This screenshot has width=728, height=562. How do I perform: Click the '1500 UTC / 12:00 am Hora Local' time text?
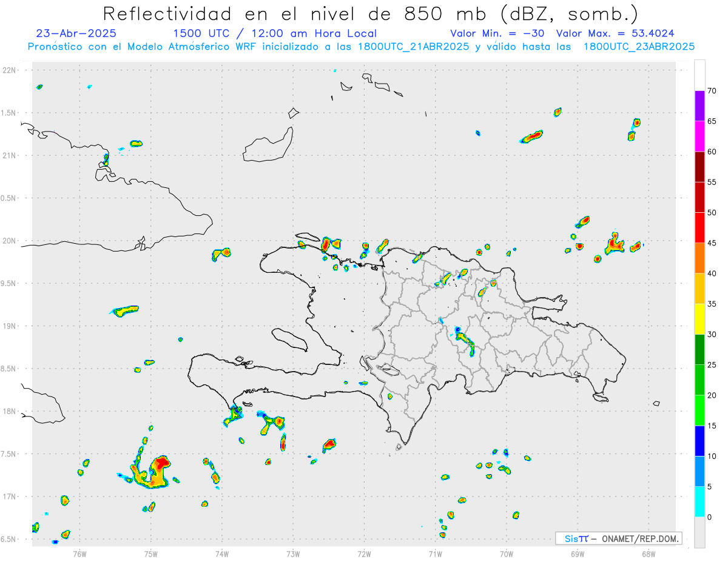(x=275, y=33)
